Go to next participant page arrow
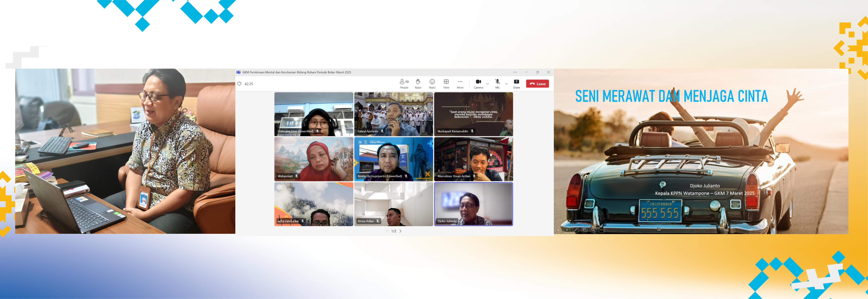 (400, 231)
